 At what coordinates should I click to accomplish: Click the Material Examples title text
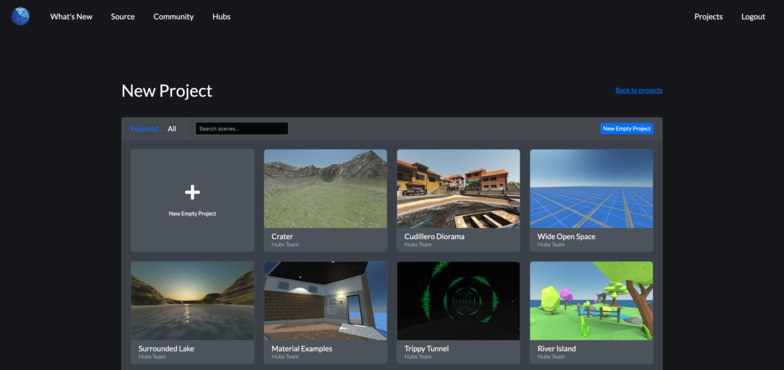302,348
